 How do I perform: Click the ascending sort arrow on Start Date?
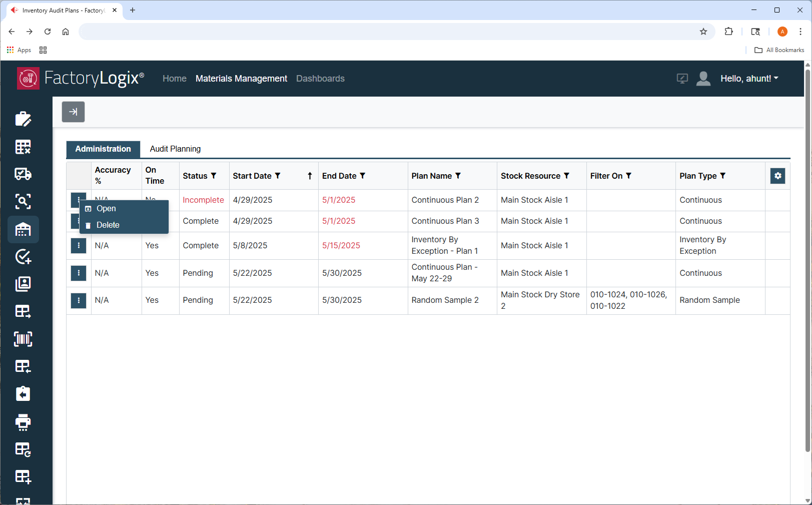[x=310, y=176]
